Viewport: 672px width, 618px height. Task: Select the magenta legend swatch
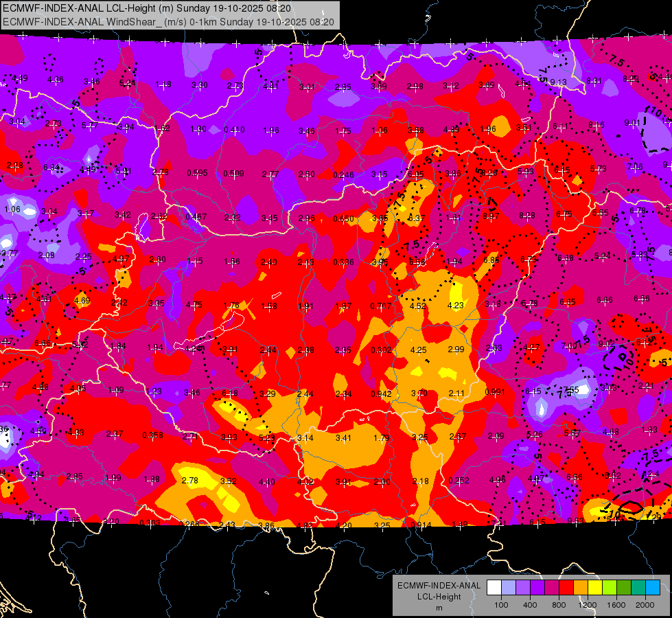click(552, 588)
